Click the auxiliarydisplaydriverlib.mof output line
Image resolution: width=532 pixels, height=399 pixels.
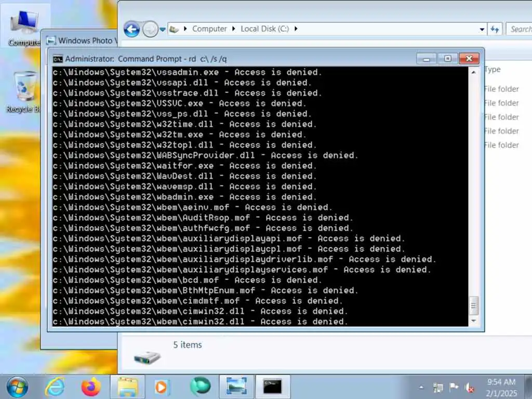(244, 259)
